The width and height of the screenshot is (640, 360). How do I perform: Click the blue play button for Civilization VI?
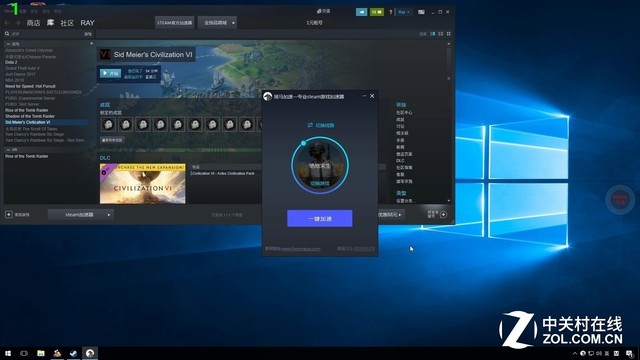[110, 73]
